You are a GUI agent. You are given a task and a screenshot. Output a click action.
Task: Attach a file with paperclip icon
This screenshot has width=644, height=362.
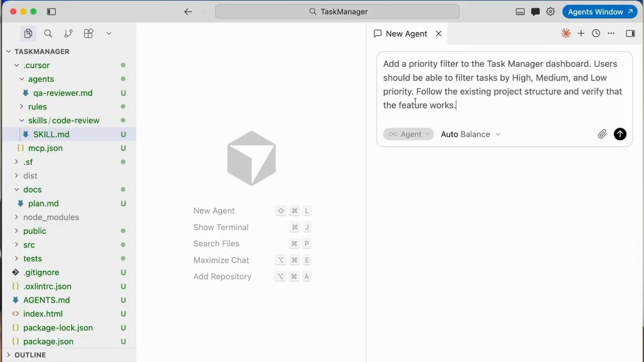(x=602, y=134)
